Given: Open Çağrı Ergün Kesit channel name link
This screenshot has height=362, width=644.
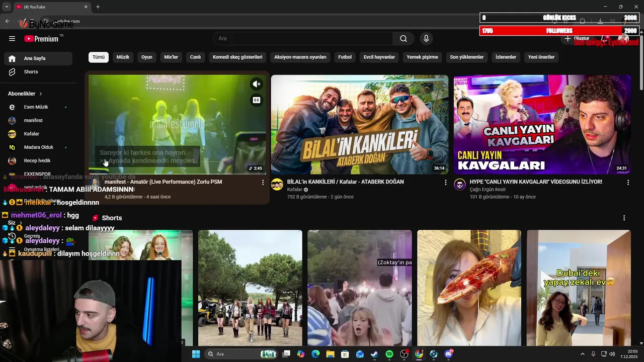Looking at the screenshot, I should (488, 190).
